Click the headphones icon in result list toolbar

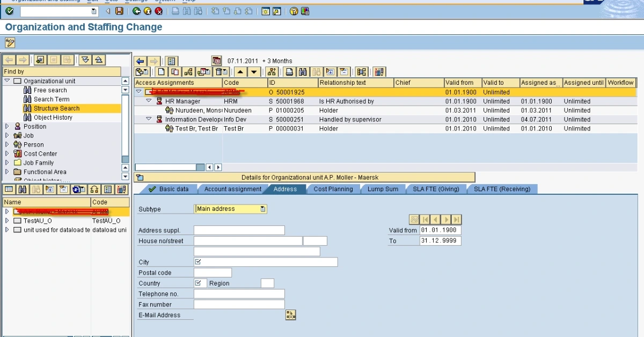pos(94,189)
